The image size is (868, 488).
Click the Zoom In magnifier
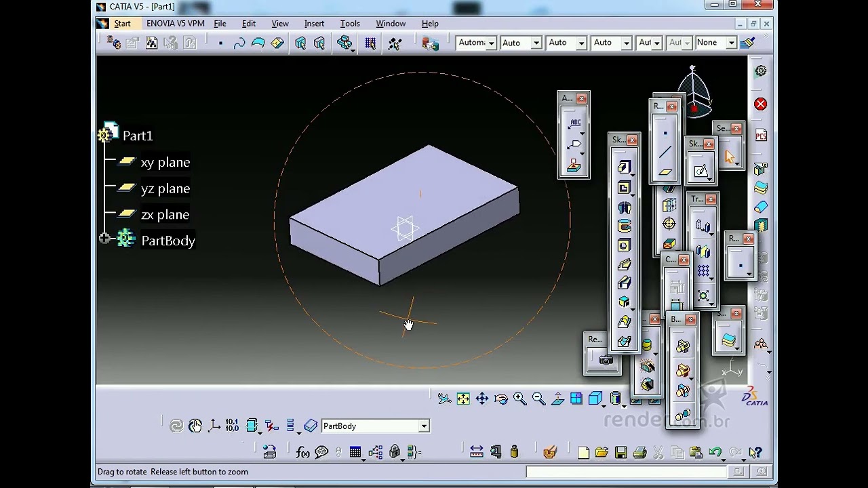tap(520, 399)
